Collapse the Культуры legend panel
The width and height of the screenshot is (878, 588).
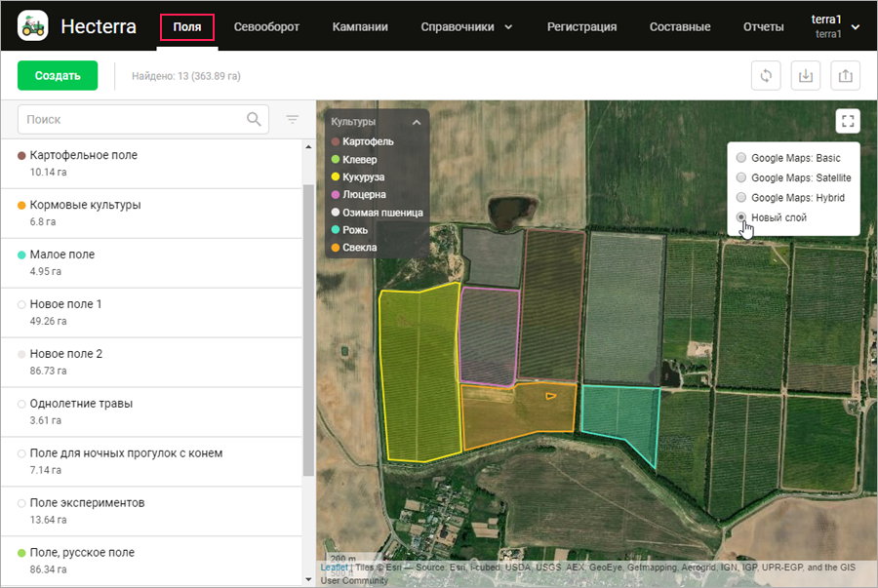(417, 123)
